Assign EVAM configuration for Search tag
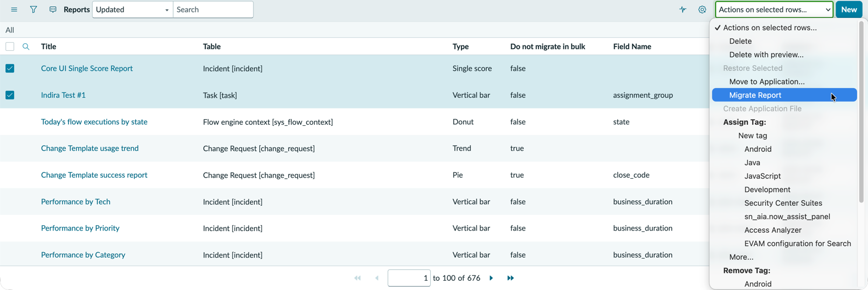This screenshot has height=290, width=868. 797,244
